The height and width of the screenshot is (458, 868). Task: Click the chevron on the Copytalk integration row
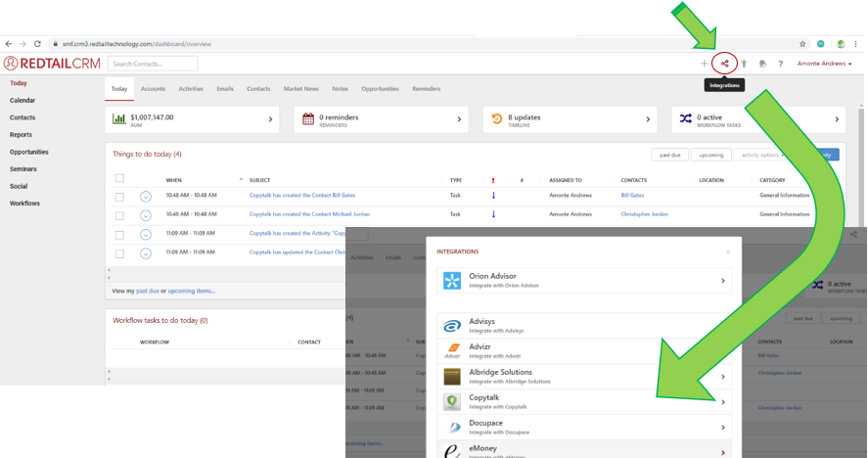click(x=723, y=402)
